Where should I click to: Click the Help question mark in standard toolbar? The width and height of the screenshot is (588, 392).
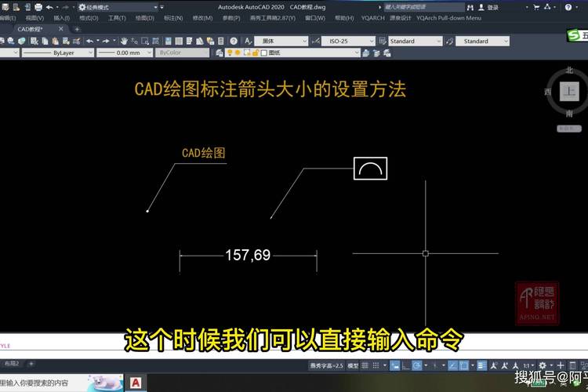pos(234,41)
